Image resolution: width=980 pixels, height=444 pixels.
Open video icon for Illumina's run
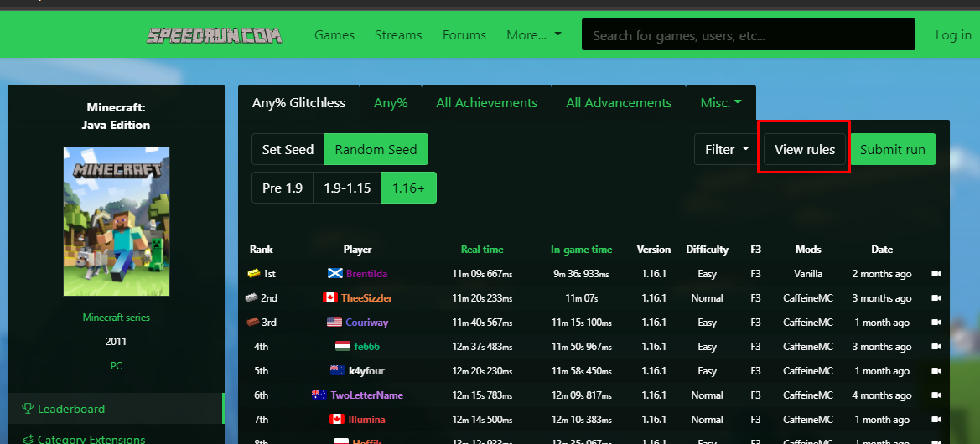pyautogui.click(x=936, y=420)
